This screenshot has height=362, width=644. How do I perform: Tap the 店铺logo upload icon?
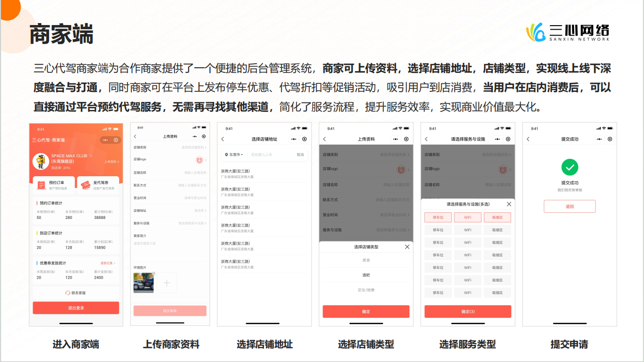[x=199, y=161]
